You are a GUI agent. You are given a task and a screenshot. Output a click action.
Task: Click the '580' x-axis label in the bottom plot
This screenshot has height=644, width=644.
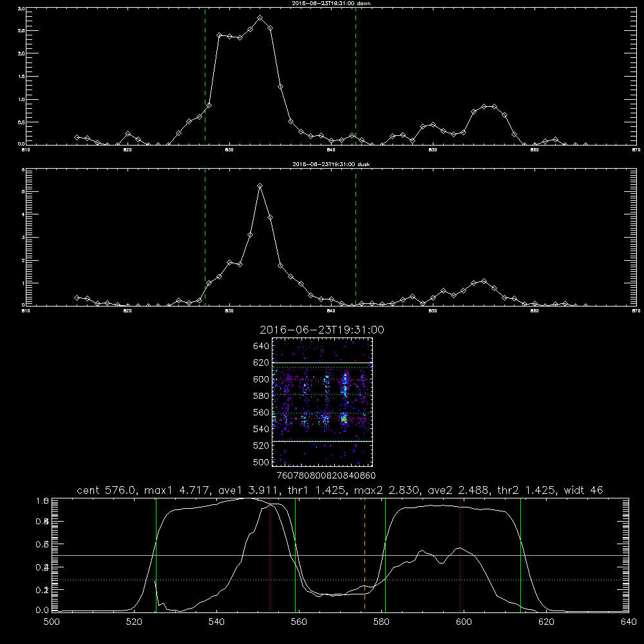(381, 622)
